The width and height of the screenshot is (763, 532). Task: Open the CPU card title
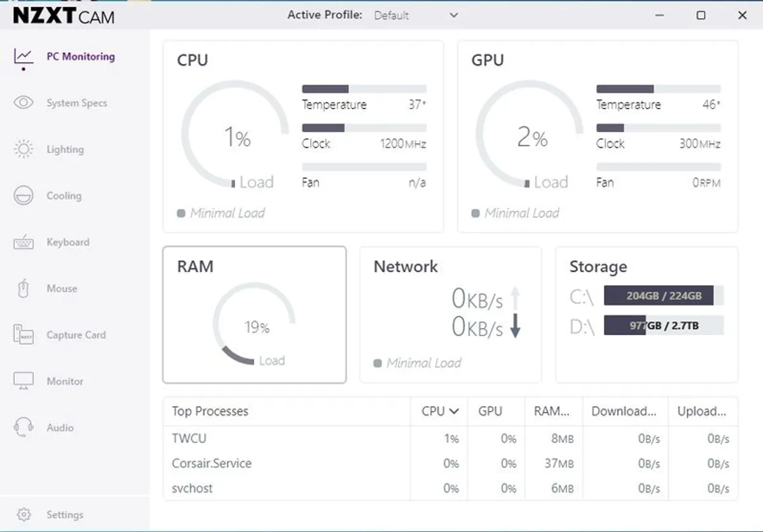193,60
